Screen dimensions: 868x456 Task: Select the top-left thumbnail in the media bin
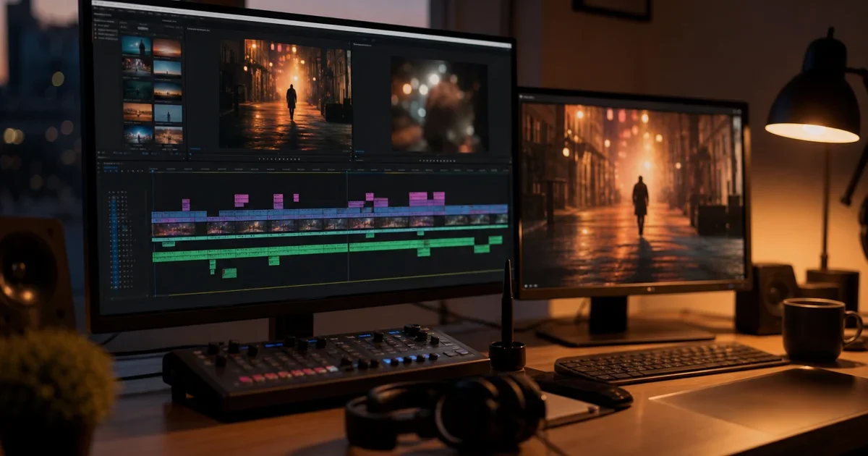[x=136, y=46]
